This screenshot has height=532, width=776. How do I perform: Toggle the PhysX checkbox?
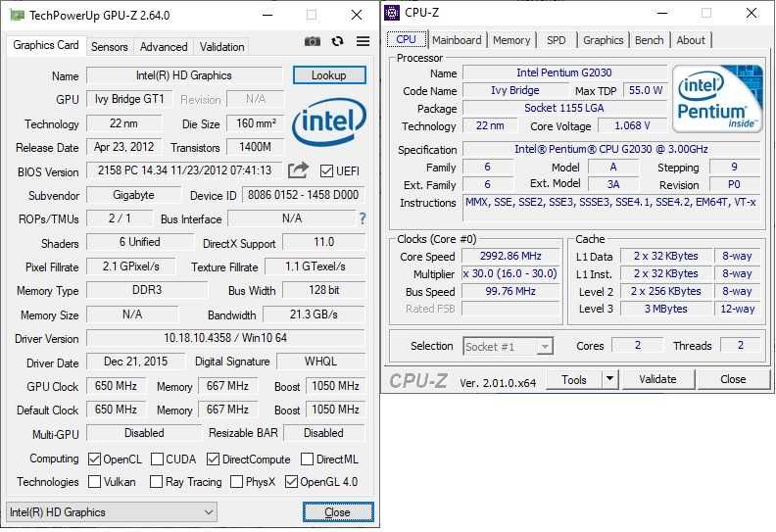[x=236, y=481]
